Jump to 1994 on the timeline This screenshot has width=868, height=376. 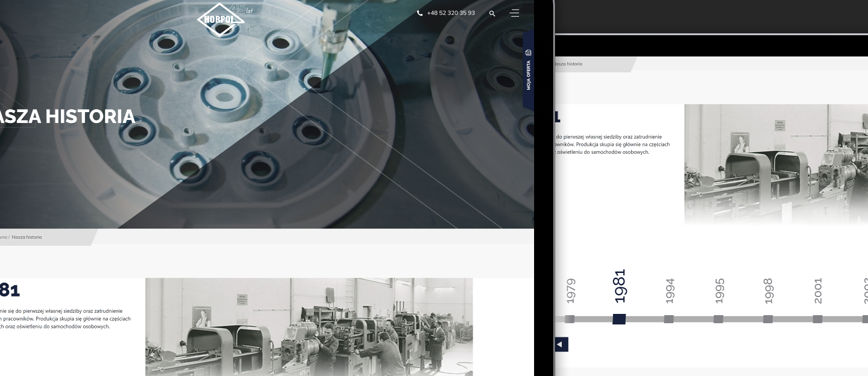(x=668, y=319)
